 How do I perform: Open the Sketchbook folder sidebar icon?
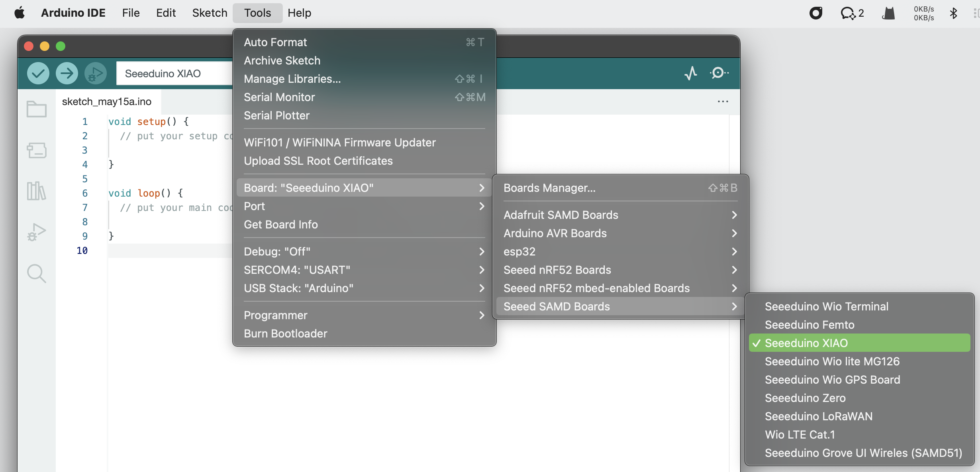point(37,109)
